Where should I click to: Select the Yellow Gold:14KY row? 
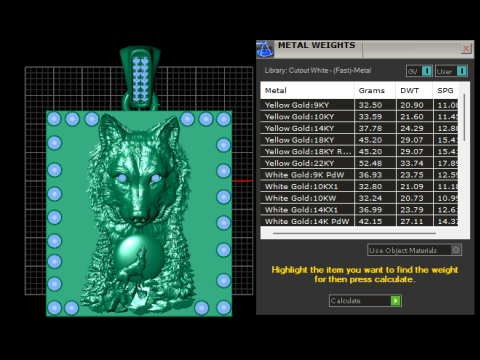click(359, 128)
